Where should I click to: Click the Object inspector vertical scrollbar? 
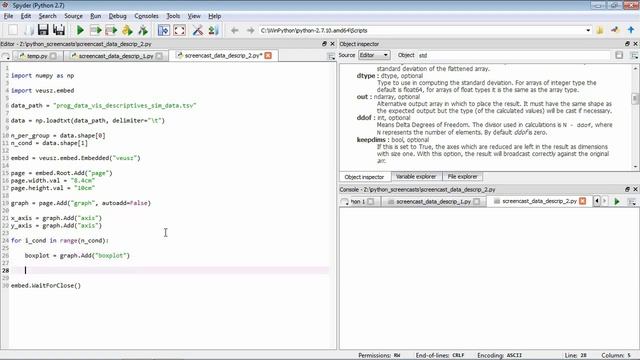[x=635, y=116]
